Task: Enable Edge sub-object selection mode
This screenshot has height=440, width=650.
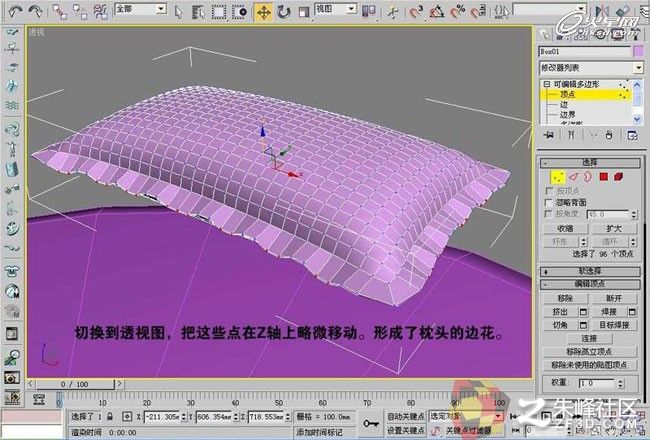Action: click(x=573, y=177)
